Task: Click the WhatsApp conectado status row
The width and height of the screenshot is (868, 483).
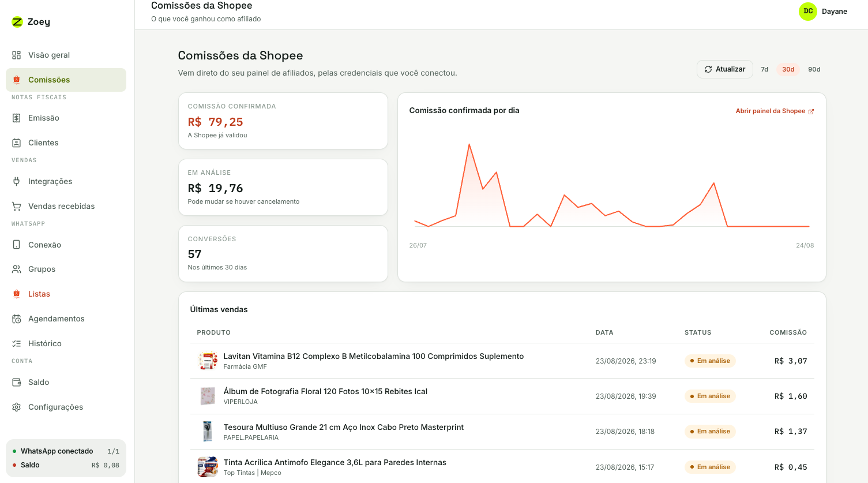Action: point(66,451)
